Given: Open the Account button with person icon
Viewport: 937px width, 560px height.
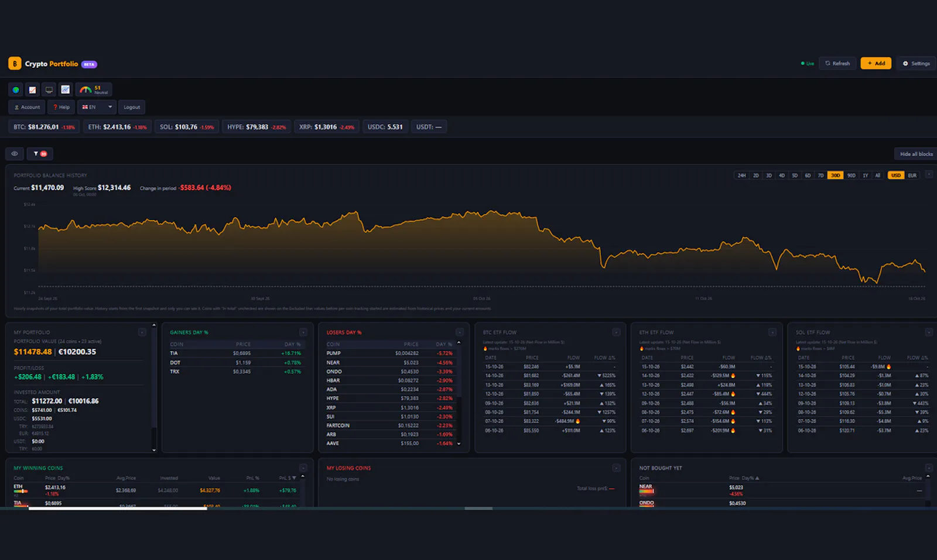Looking at the screenshot, I should tap(27, 107).
